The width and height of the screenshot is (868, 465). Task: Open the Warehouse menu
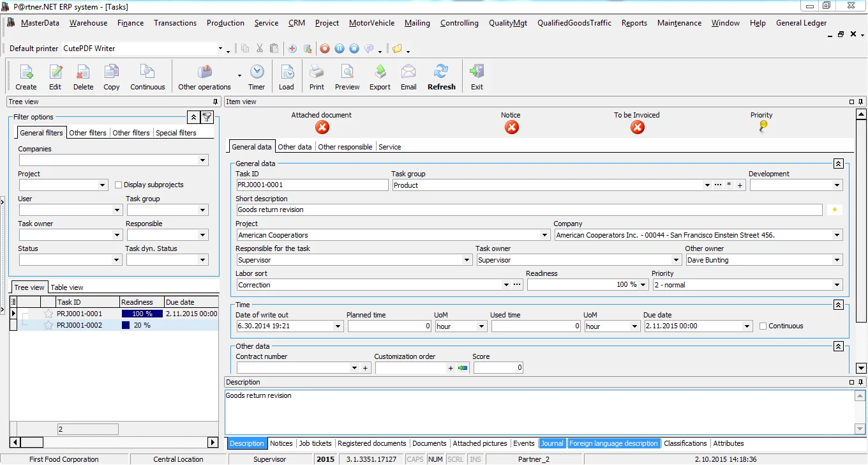(88, 23)
